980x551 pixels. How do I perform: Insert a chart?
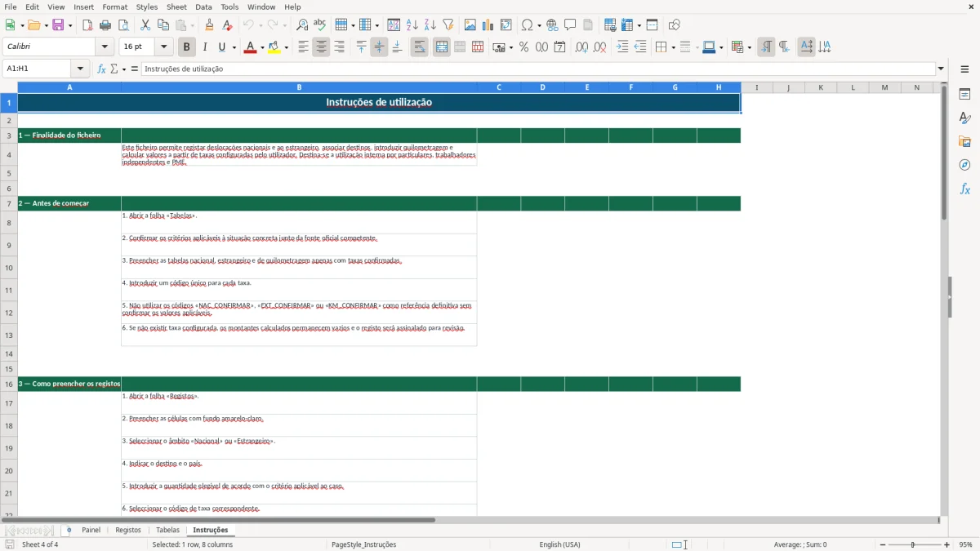[x=488, y=25]
